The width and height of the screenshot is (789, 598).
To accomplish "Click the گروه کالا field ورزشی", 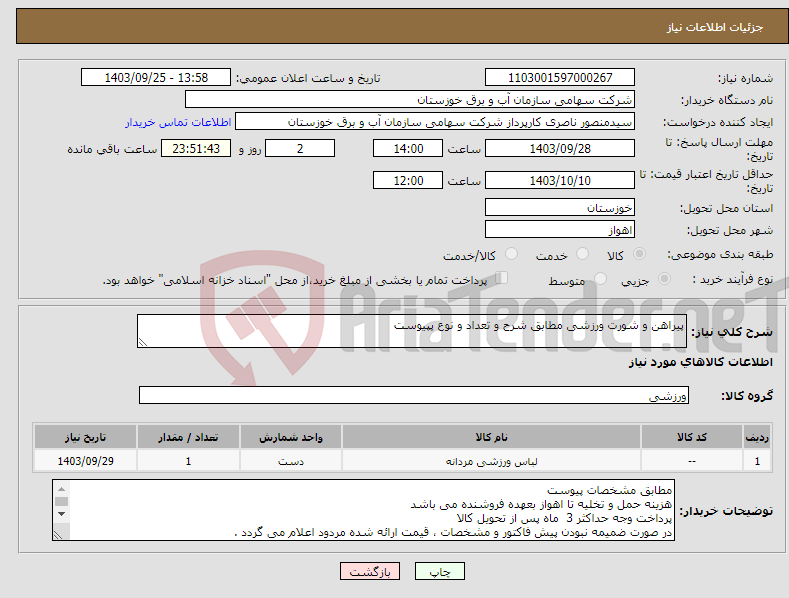I will 414,395.
